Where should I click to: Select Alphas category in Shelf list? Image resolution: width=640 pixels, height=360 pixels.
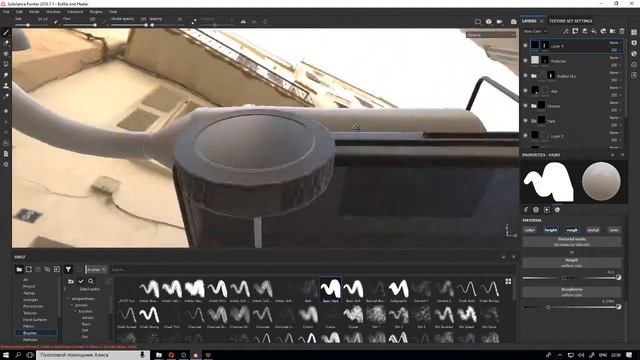coord(29,293)
